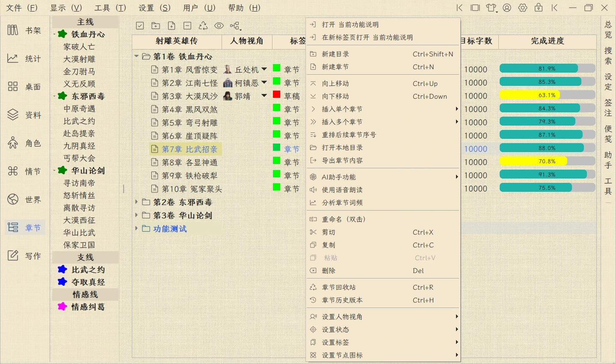Open the 统计 statistics sidebar icon
616x364 pixels.
pos(13,58)
